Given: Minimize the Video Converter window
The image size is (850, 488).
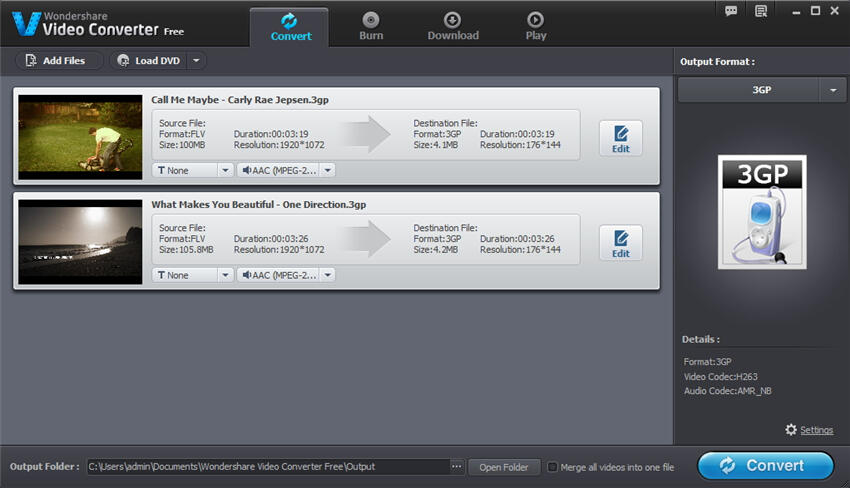Looking at the screenshot, I should pos(796,11).
